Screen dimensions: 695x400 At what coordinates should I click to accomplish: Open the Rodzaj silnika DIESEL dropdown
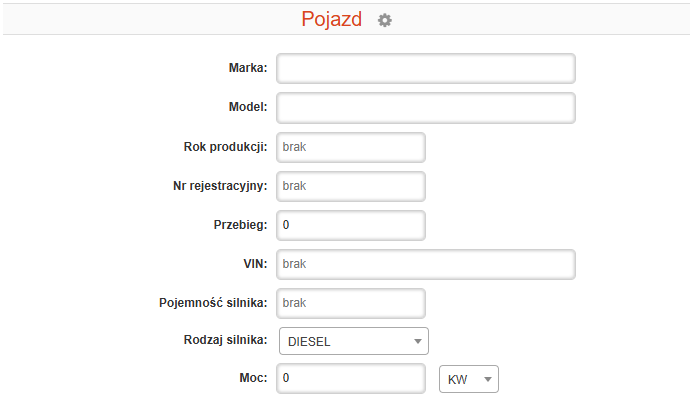point(353,341)
